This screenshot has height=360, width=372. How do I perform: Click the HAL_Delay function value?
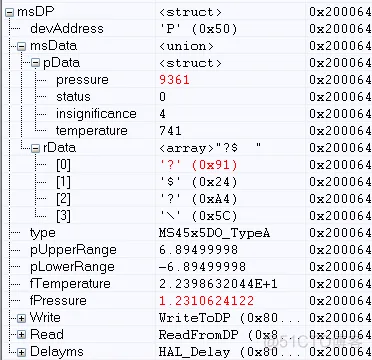pos(230,352)
